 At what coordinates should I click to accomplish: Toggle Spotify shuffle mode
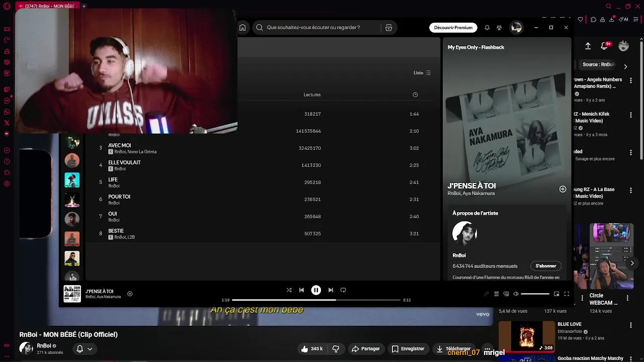tap(289, 290)
